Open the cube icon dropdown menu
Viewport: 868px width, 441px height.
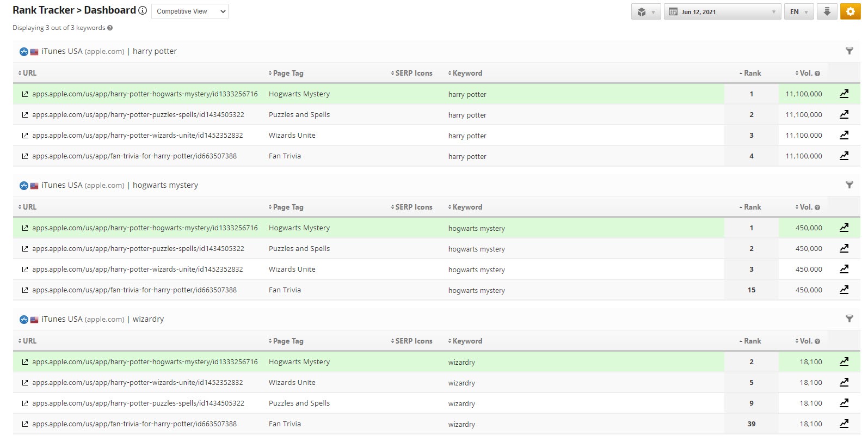(x=646, y=11)
